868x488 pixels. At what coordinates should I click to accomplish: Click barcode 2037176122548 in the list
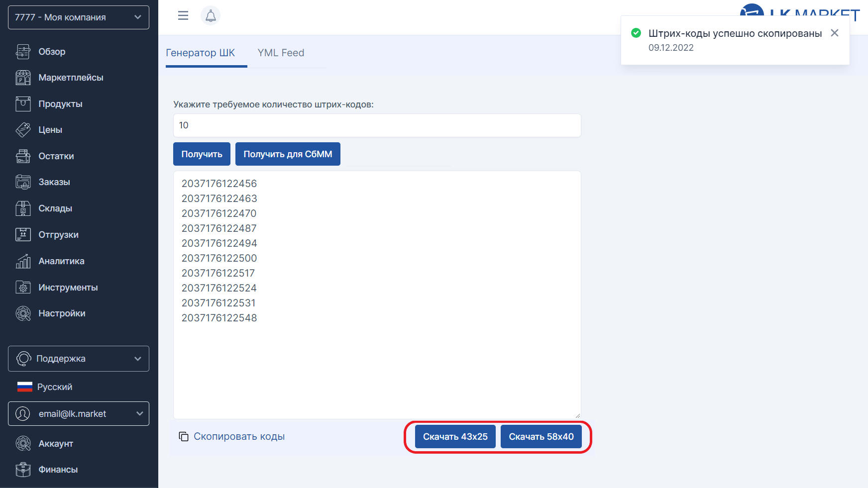(219, 318)
